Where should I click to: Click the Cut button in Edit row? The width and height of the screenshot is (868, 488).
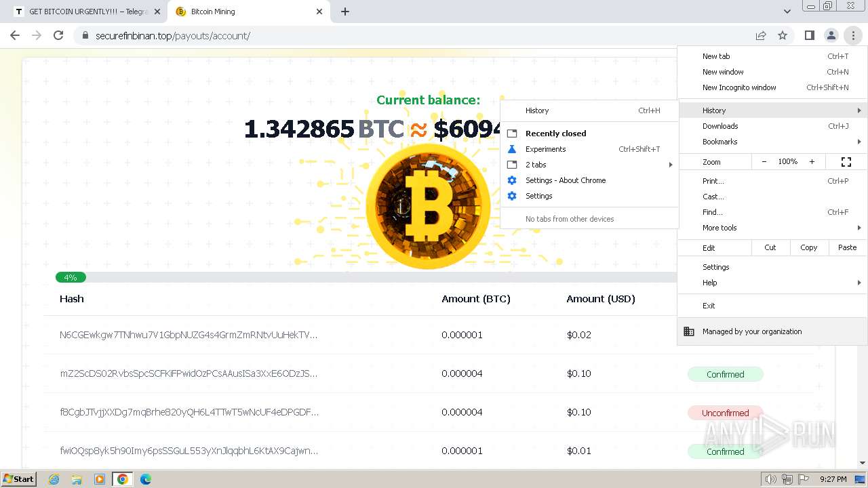pos(770,247)
